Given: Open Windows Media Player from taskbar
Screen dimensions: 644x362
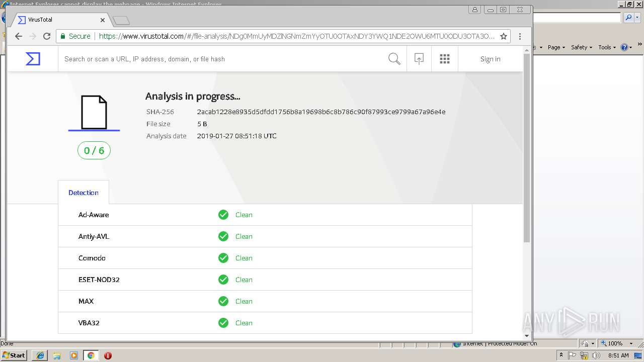Looking at the screenshot, I should click(x=74, y=355).
